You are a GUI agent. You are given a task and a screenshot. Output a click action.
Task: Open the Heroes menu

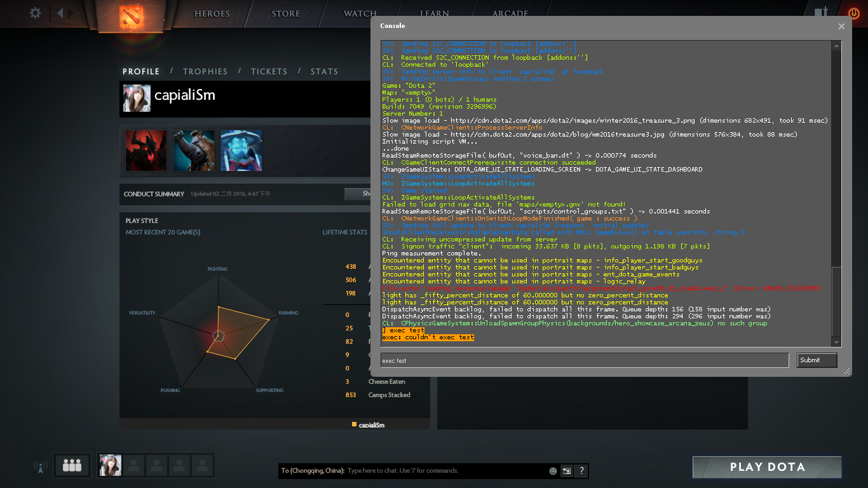212,13
